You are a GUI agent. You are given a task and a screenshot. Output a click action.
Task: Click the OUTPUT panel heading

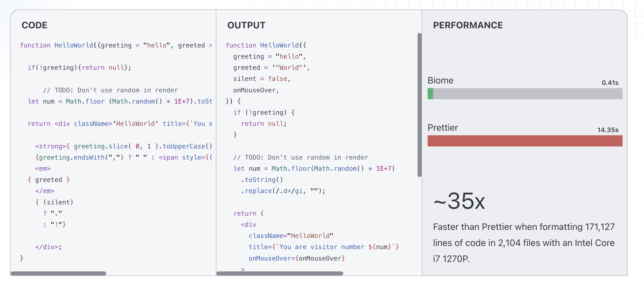pos(246,25)
